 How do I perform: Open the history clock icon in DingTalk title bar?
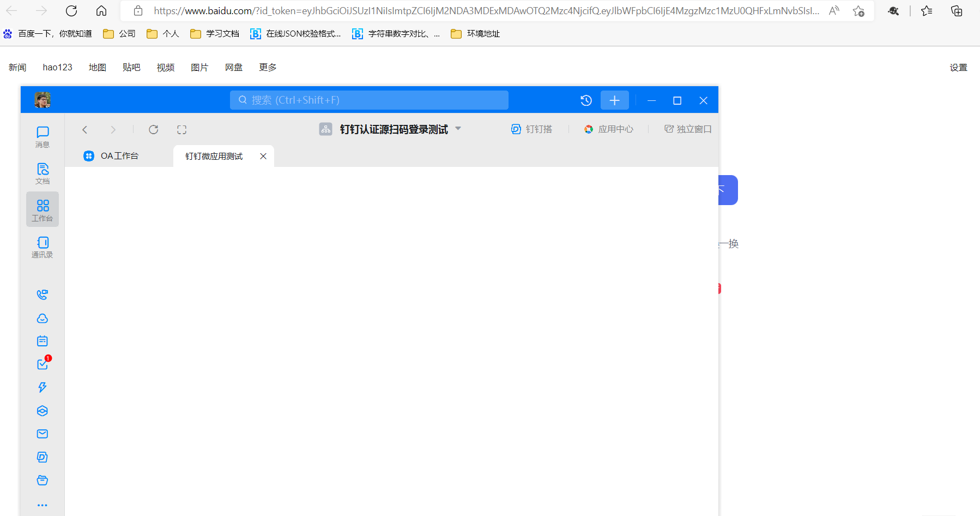(586, 100)
